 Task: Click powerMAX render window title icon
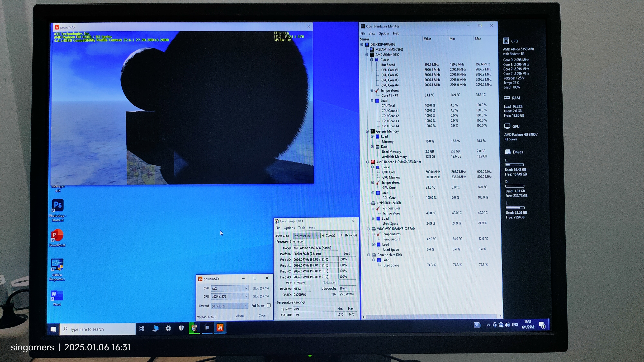pyautogui.click(x=57, y=27)
